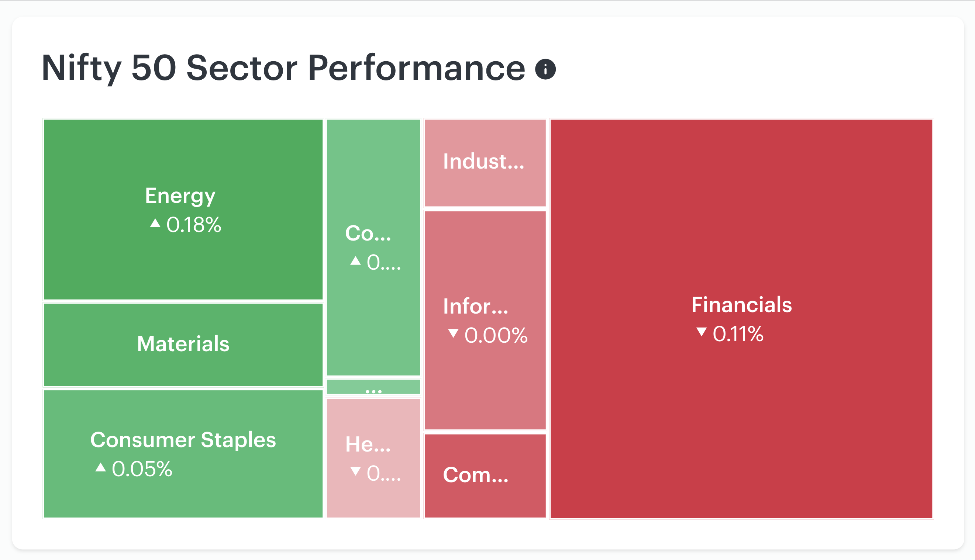
Task: Click the tiny green tile labeled with ellipsis
Action: pyautogui.click(x=373, y=387)
